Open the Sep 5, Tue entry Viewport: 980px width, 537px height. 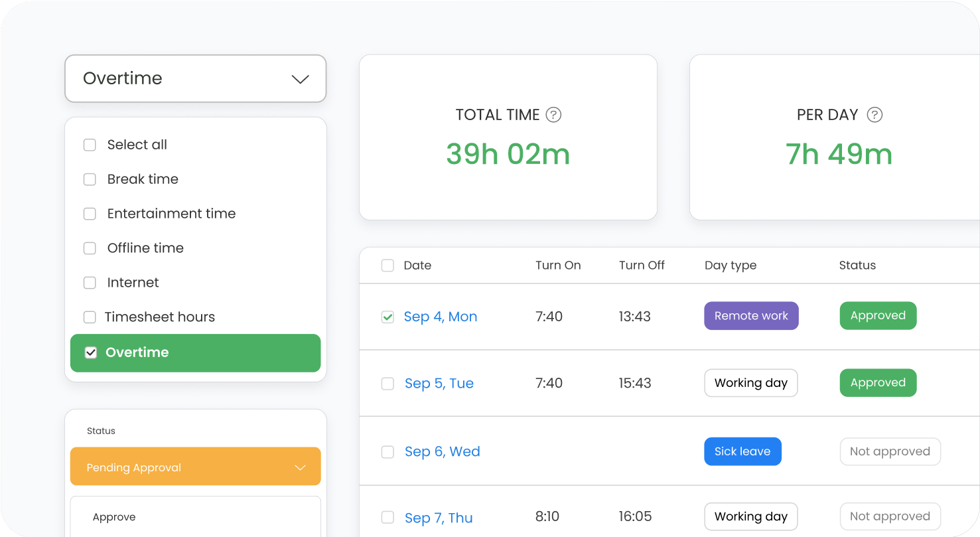pos(439,384)
